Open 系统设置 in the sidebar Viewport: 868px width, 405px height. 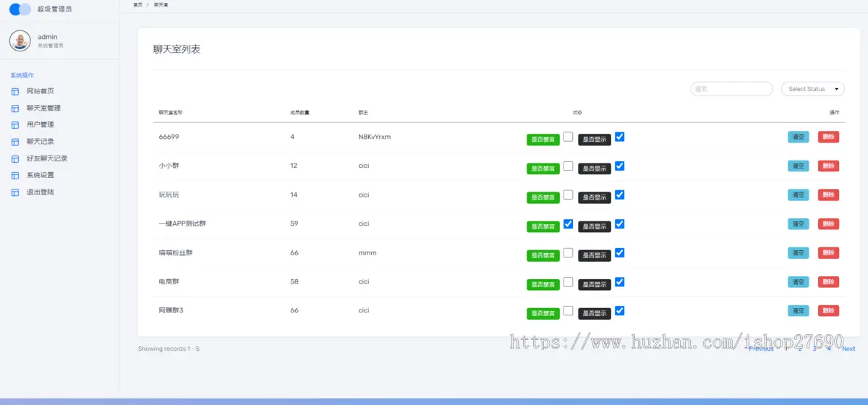[41, 175]
